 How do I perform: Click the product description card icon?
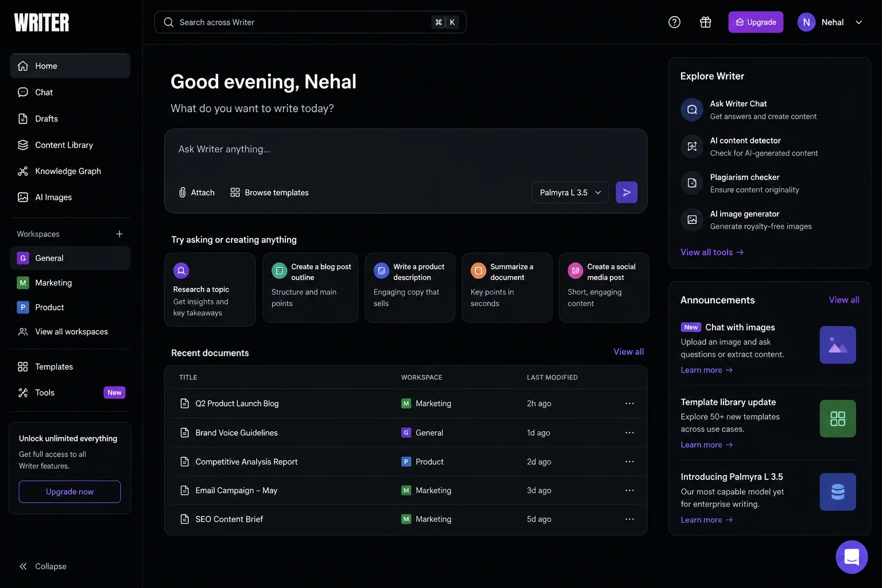coord(381,270)
